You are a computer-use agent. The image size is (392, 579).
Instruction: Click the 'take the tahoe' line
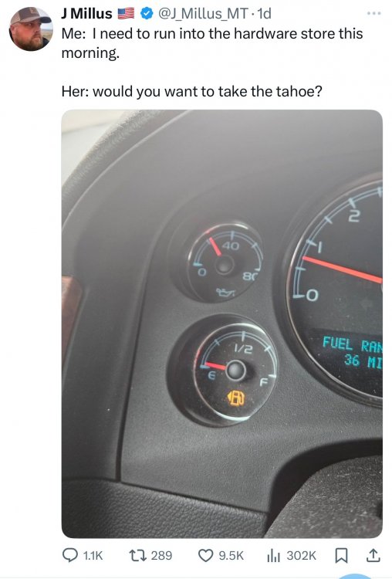point(192,91)
